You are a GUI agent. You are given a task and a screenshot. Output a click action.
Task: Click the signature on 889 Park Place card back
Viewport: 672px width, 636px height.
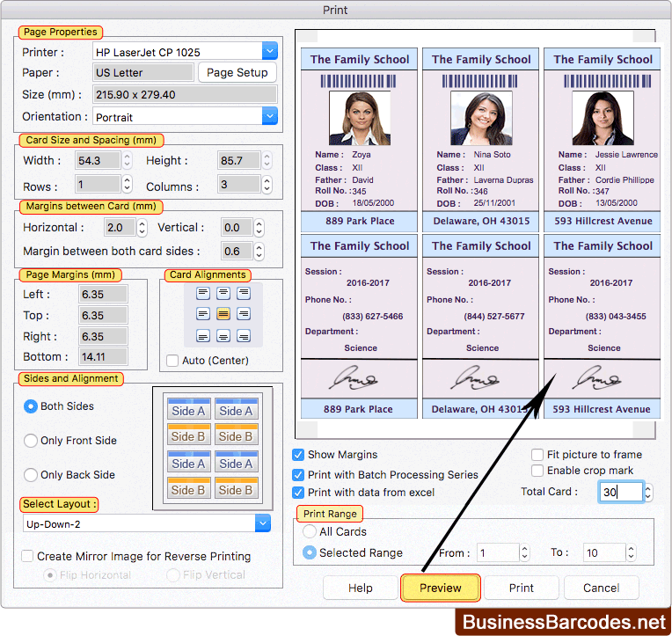(x=353, y=378)
